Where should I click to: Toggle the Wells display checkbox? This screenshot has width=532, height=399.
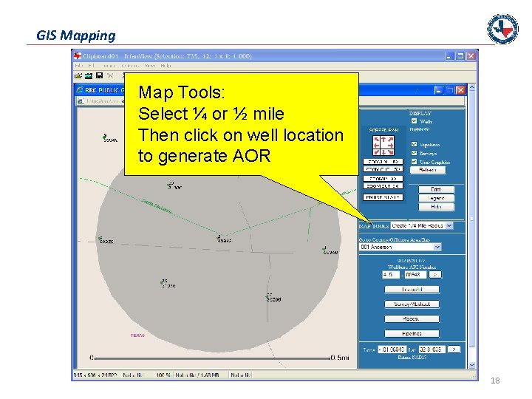414,120
